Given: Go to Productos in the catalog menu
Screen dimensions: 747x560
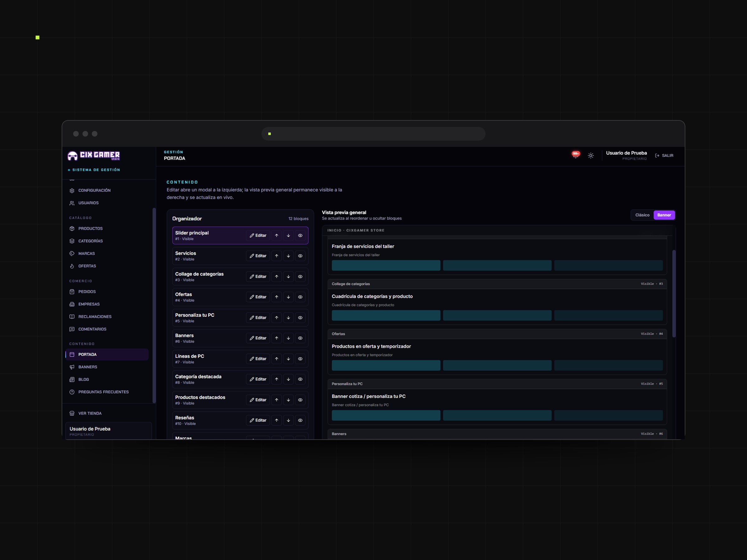Looking at the screenshot, I should [107, 229].
